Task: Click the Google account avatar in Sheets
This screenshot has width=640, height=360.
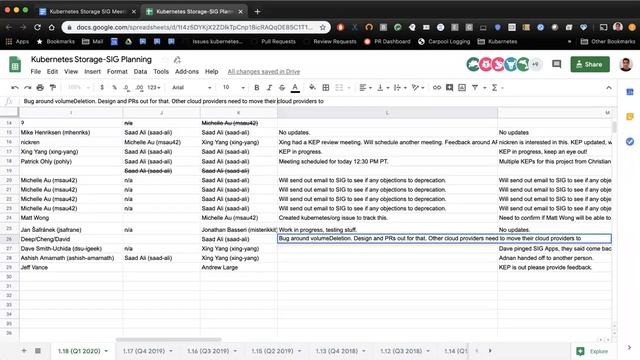Action: point(625,64)
